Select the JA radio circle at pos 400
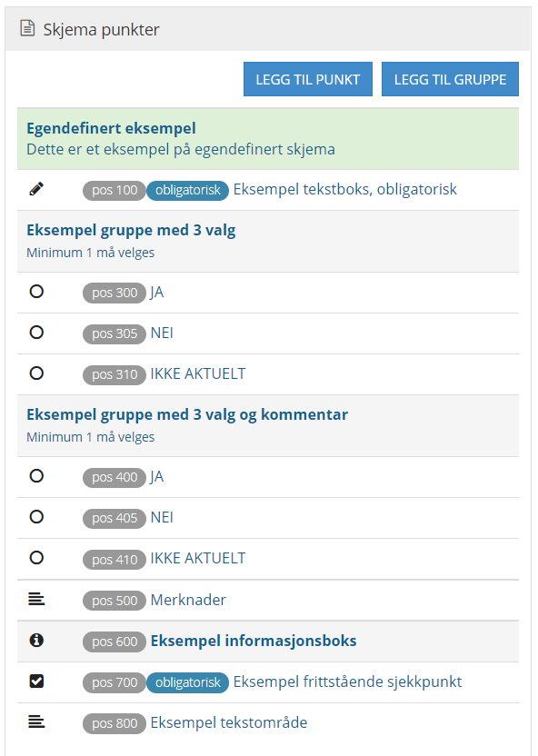Screen dimensions: 538x756 36,476
